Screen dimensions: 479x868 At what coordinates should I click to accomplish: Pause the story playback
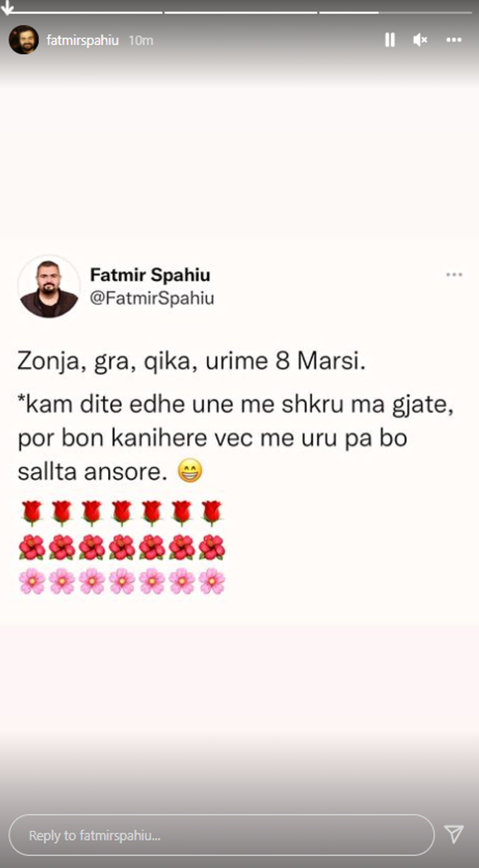coord(390,40)
